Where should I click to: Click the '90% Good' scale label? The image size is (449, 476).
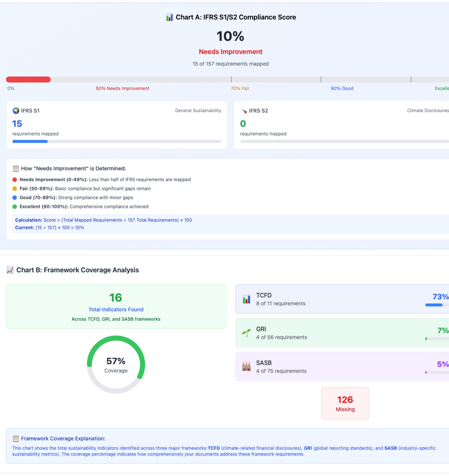pos(342,88)
